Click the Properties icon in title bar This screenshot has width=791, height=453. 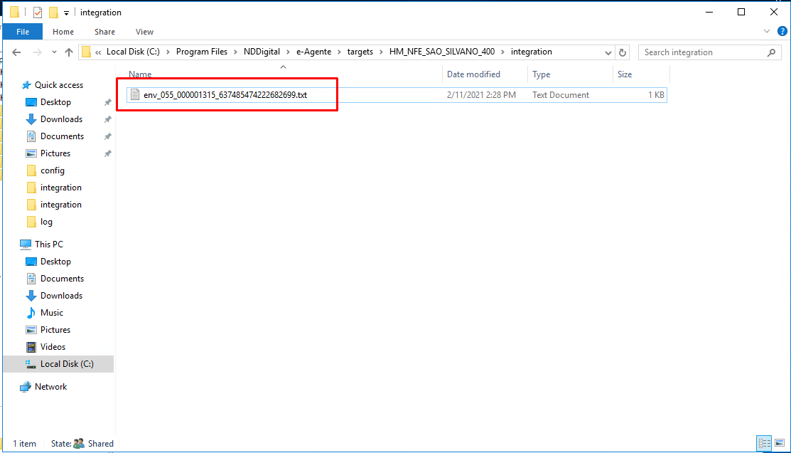click(38, 13)
